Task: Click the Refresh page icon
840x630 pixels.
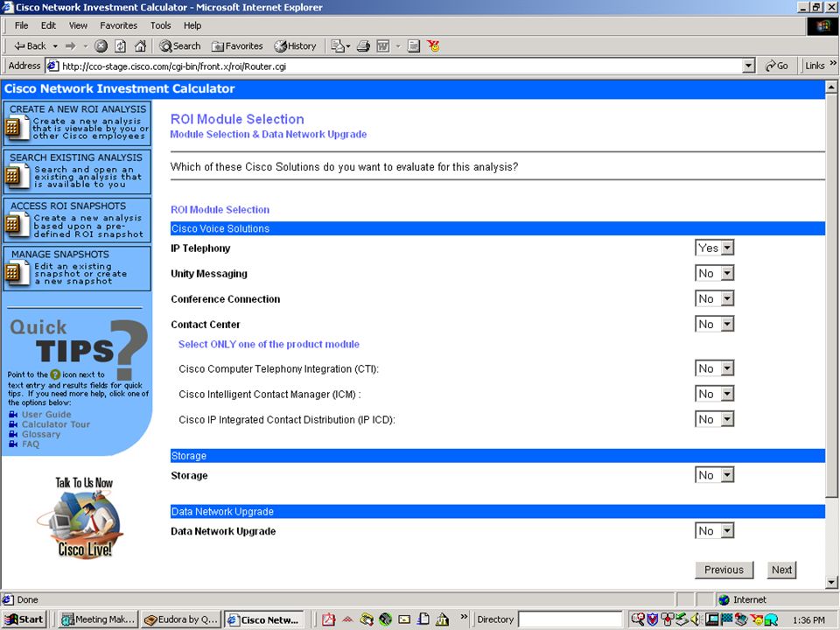Action: tap(121, 46)
